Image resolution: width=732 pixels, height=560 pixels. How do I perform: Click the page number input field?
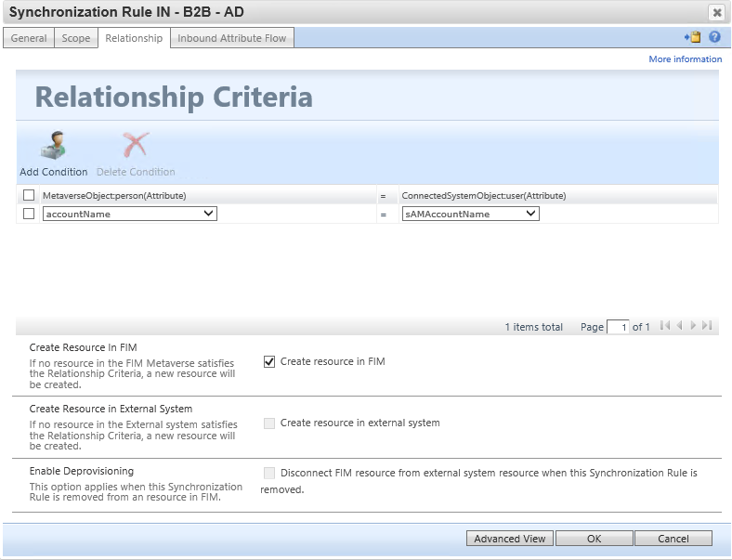[x=618, y=327]
